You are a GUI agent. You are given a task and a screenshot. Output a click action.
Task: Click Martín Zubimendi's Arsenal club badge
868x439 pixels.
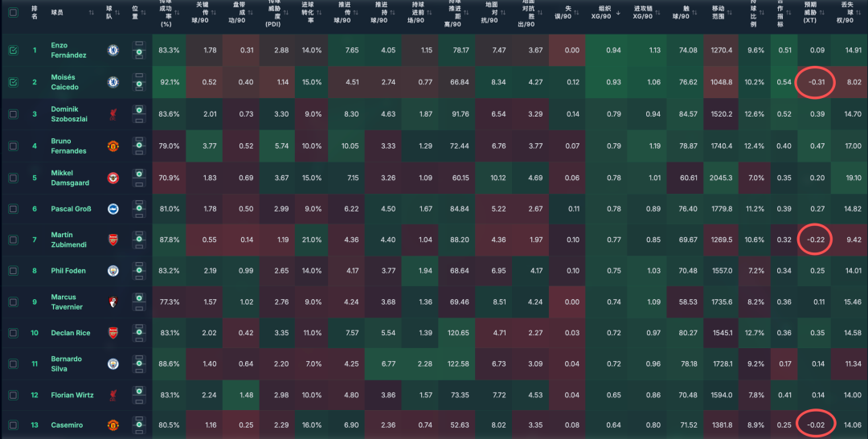(113, 240)
